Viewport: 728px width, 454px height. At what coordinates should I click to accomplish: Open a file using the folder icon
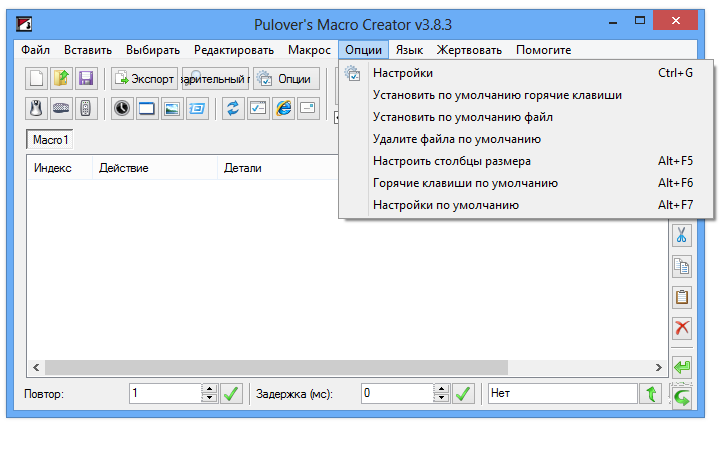(61, 78)
